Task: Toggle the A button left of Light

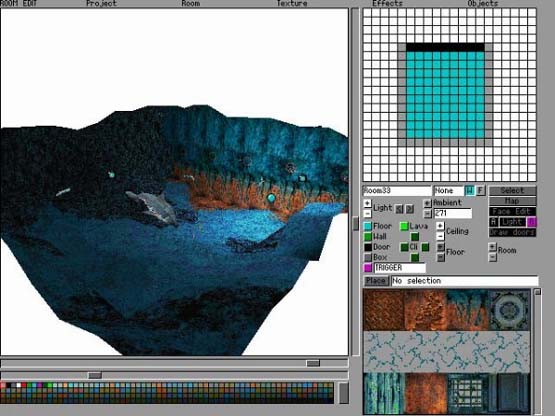Action: [x=494, y=222]
